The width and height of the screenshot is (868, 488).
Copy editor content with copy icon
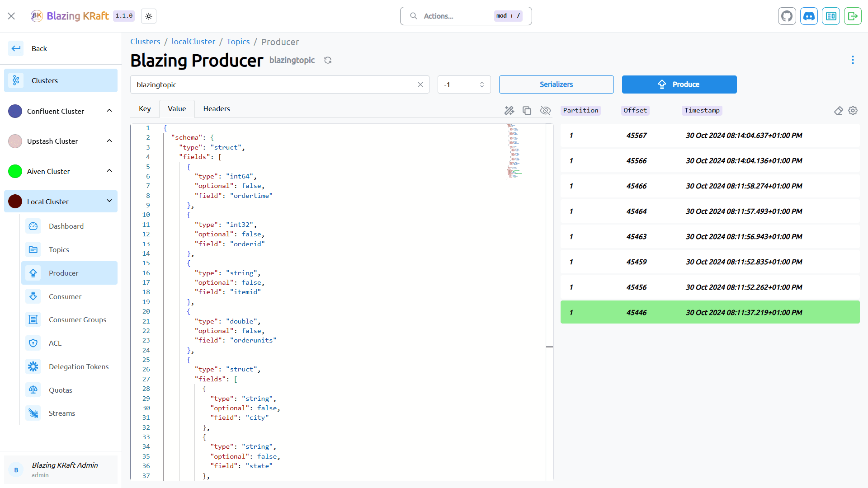coord(527,111)
